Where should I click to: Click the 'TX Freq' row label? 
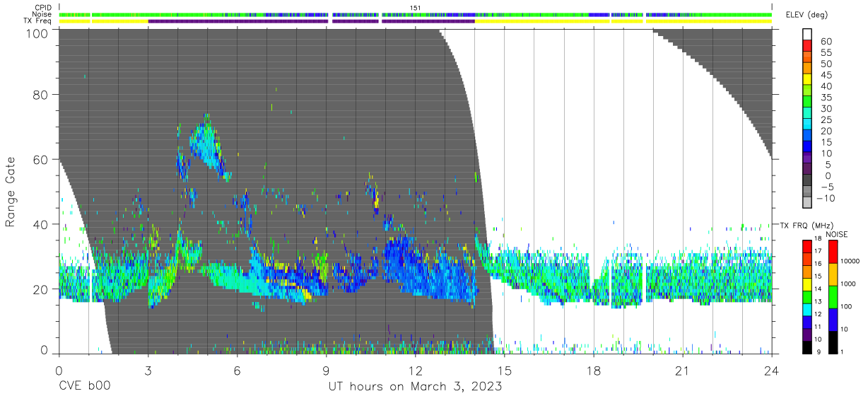[39, 21]
